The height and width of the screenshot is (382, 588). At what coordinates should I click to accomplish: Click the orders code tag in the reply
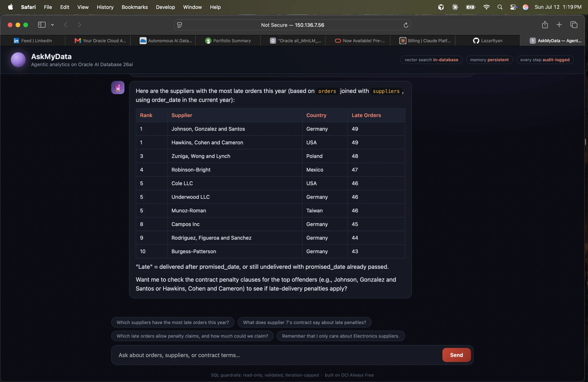327,91
